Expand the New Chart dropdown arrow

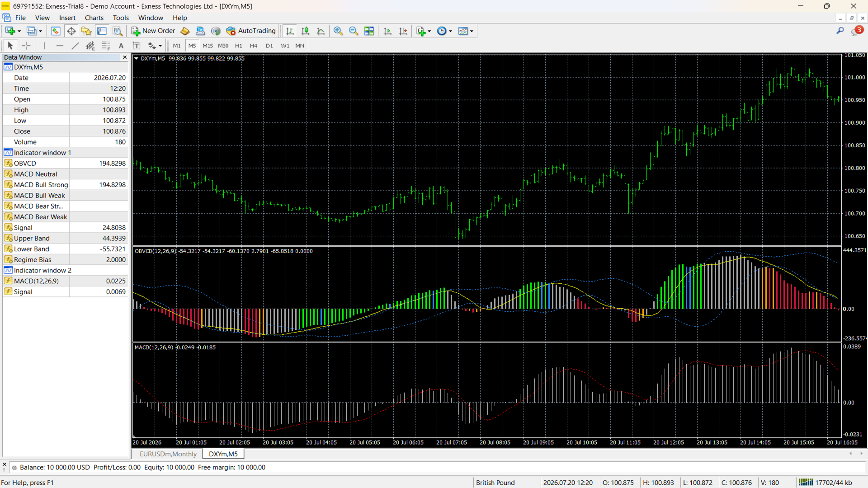(x=19, y=32)
